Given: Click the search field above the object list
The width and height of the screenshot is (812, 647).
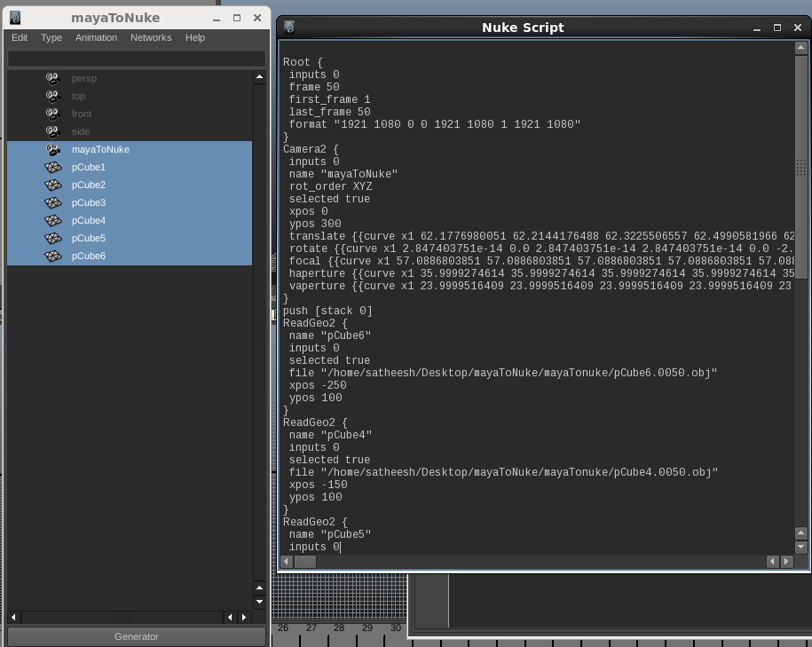Looking at the screenshot, I should pos(136,59).
